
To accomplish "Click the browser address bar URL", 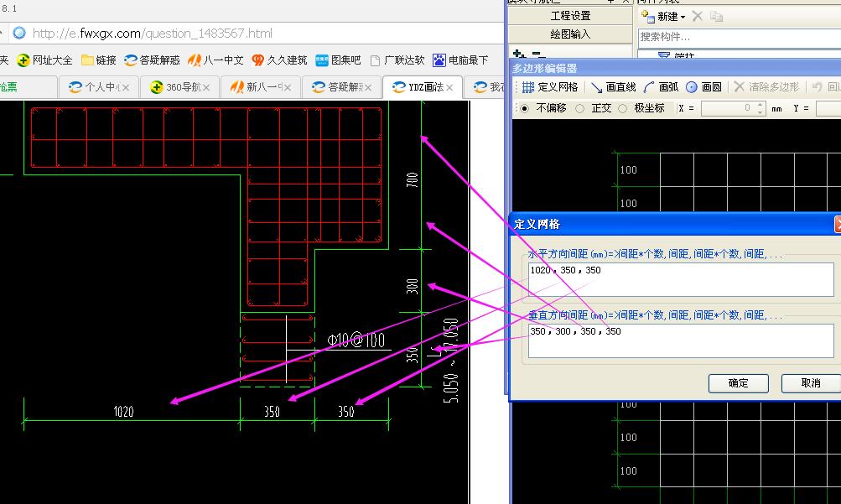I will [x=153, y=34].
